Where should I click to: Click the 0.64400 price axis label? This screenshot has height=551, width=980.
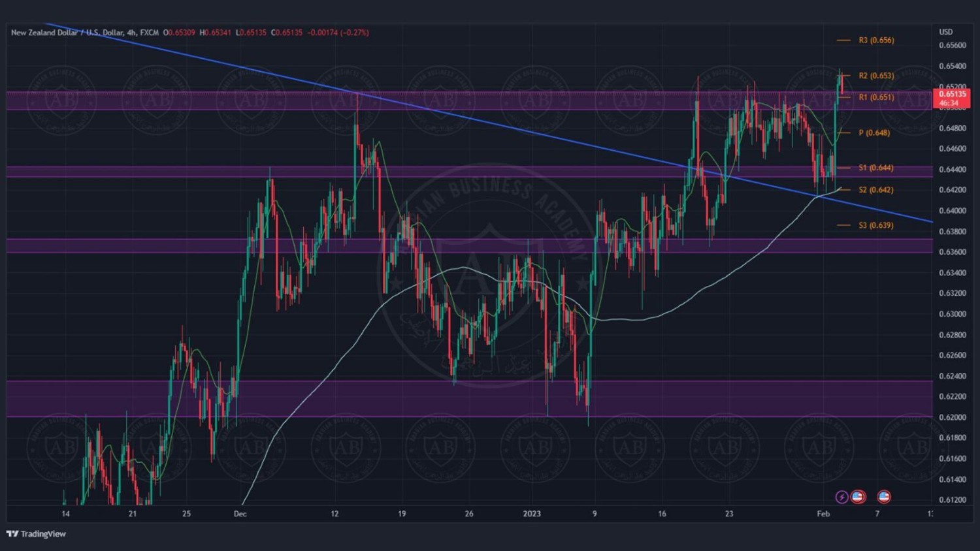(952, 170)
